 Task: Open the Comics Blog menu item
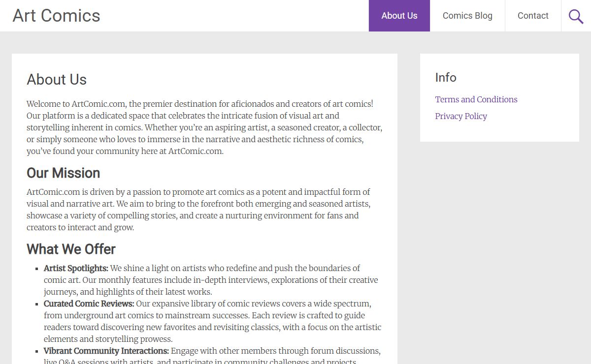click(467, 16)
